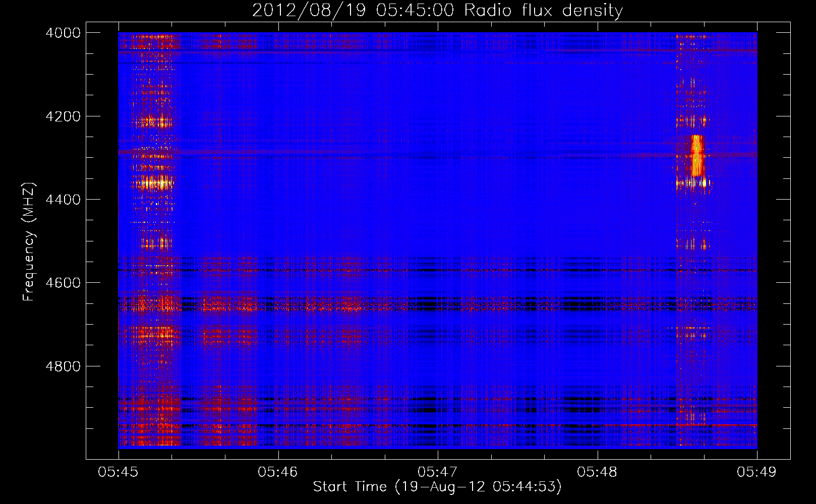This screenshot has width=816, height=504.
Task: Click the 4400 frequency tick label
Action: 63,200
